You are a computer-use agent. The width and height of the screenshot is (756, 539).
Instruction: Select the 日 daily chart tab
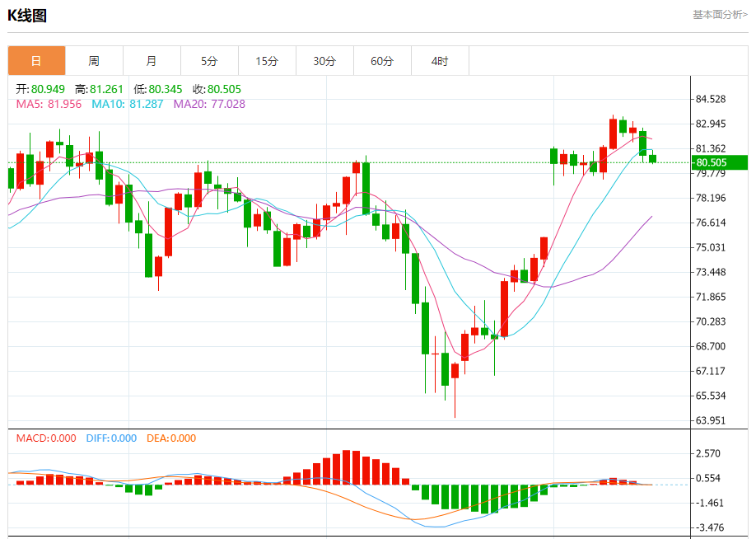36,61
